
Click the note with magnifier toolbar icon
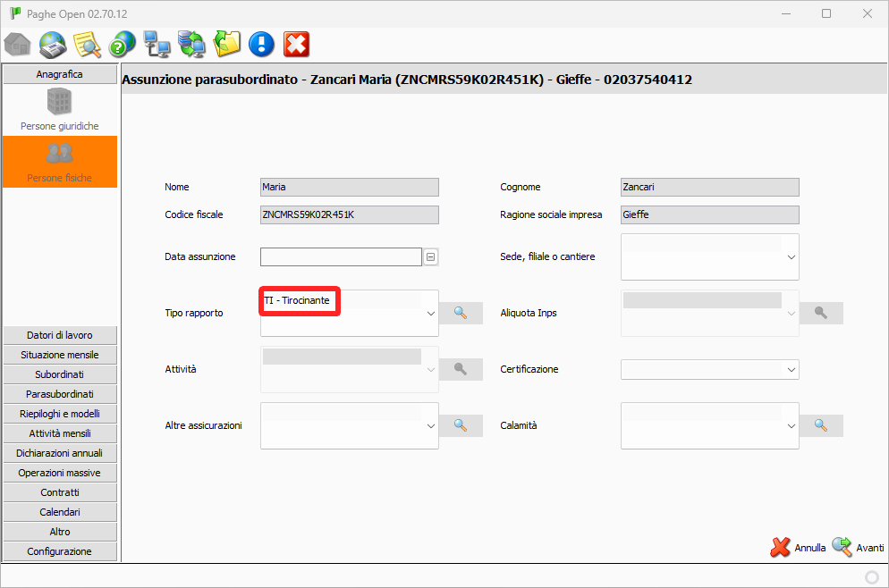pos(87,44)
